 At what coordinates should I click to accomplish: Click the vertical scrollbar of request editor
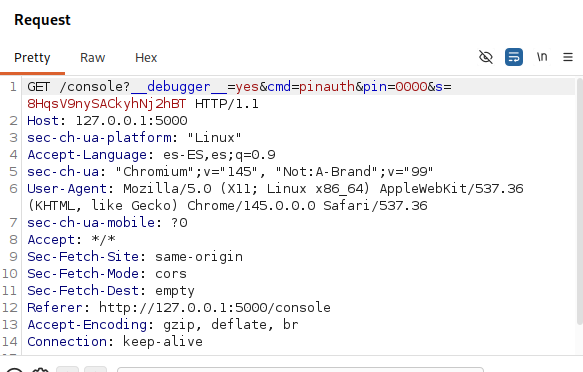coord(579,201)
